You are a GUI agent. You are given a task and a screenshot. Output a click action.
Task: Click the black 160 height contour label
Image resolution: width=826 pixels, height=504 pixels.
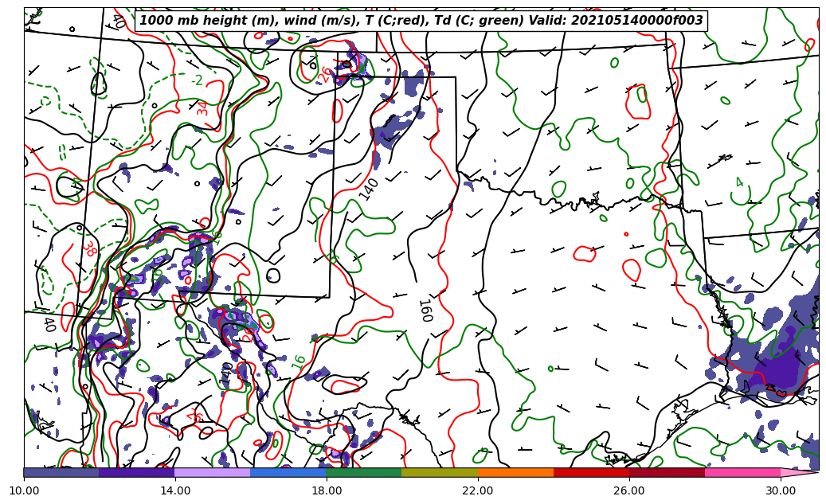tap(425, 311)
